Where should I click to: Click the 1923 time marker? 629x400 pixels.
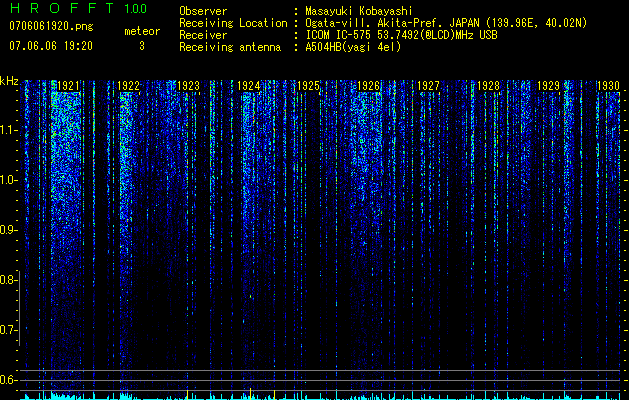[188, 86]
